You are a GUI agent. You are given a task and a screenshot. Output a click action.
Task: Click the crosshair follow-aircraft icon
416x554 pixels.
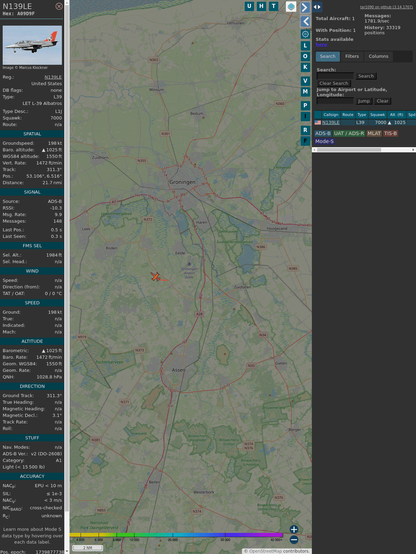tap(305, 34)
